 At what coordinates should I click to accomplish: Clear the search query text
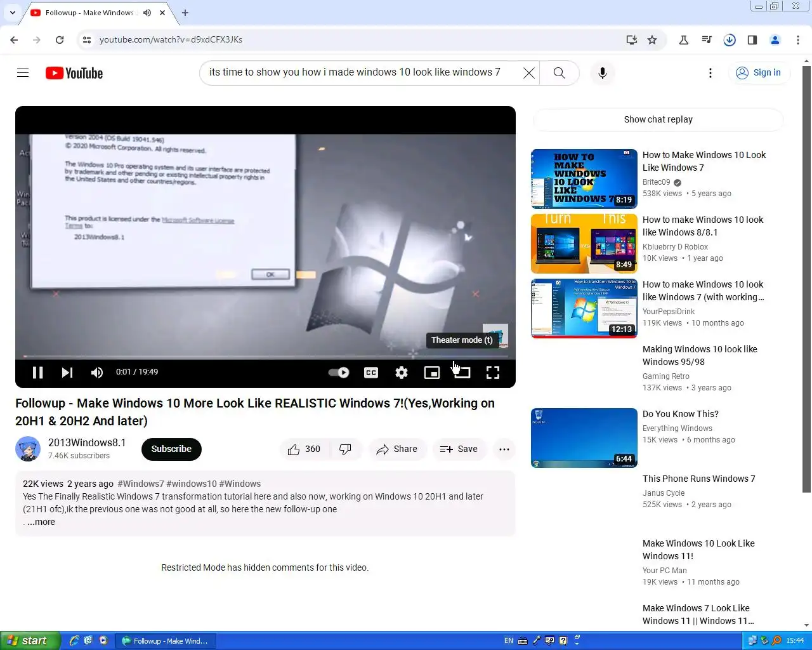528,73
